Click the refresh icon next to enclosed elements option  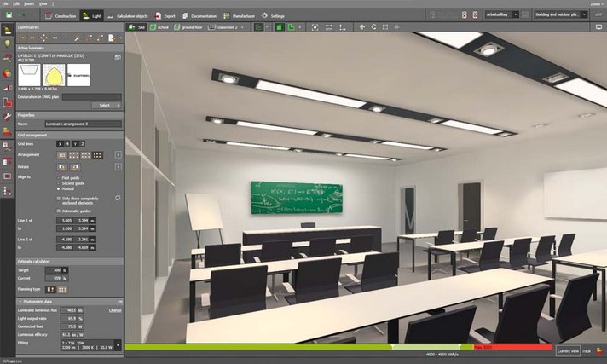[x=118, y=198]
